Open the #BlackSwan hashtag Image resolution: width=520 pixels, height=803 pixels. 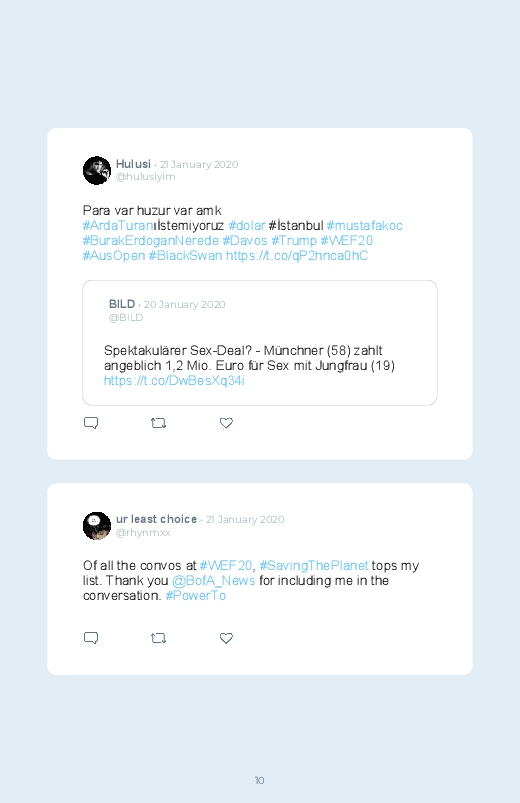tap(185, 256)
